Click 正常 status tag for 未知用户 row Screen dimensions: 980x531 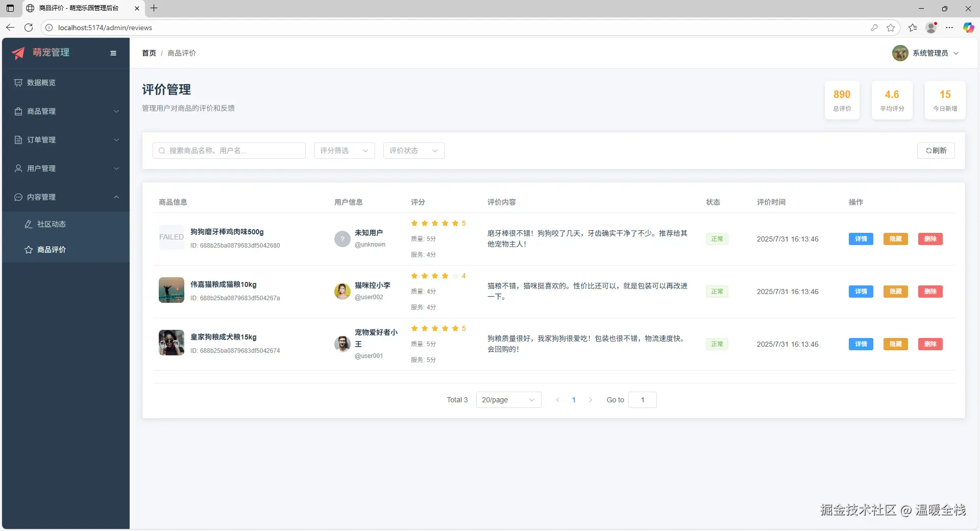717,239
